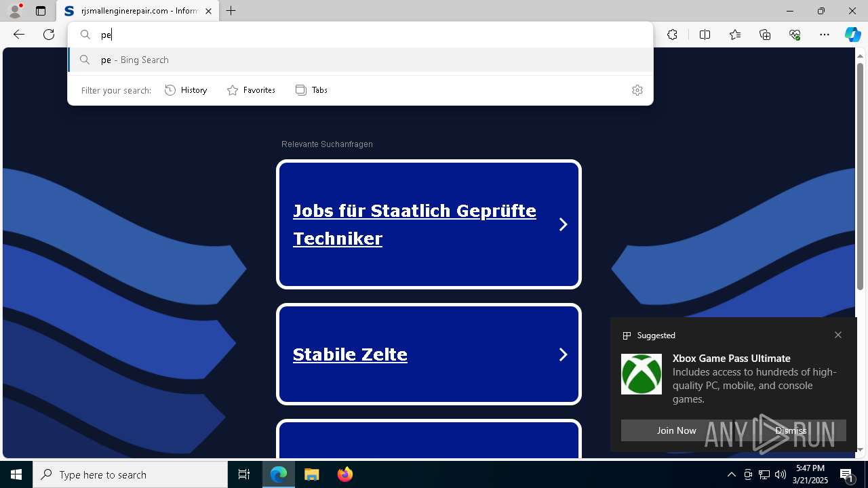Viewport: 868px width, 488px height.
Task: Open the Favorites star menu
Action: point(735,35)
